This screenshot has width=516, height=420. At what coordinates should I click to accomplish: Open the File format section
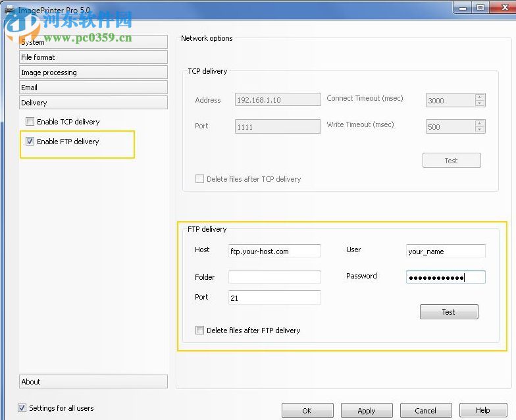coord(93,57)
